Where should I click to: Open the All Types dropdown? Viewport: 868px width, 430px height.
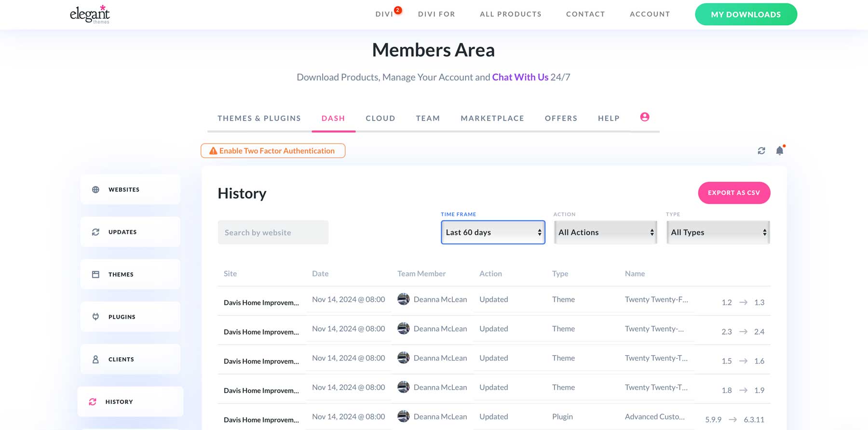(x=718, y=232)
